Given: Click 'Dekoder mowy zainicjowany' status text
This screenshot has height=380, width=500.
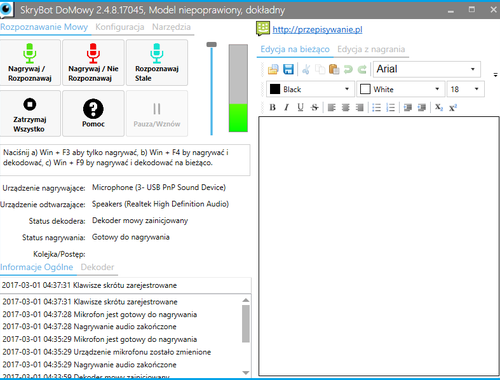Looking at the screenshot, I should click(x=140, y=221).
